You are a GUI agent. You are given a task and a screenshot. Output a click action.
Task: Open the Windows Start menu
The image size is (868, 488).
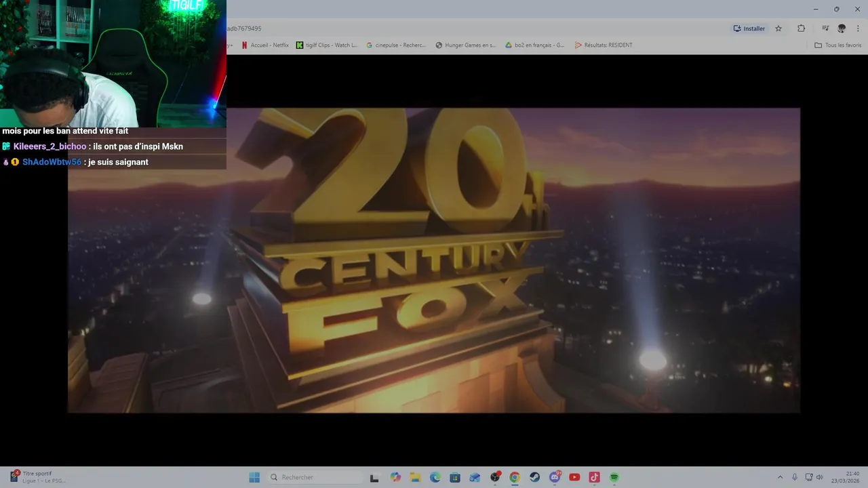tap(254, 477)
